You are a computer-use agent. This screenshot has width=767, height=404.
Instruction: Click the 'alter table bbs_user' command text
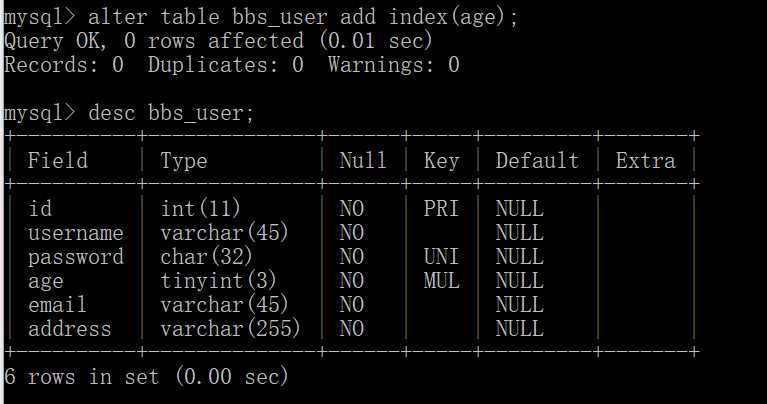point(208,18)
